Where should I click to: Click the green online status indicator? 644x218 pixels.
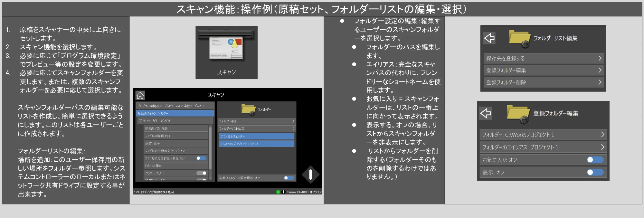pyautogui.click(x=278, y=192)
